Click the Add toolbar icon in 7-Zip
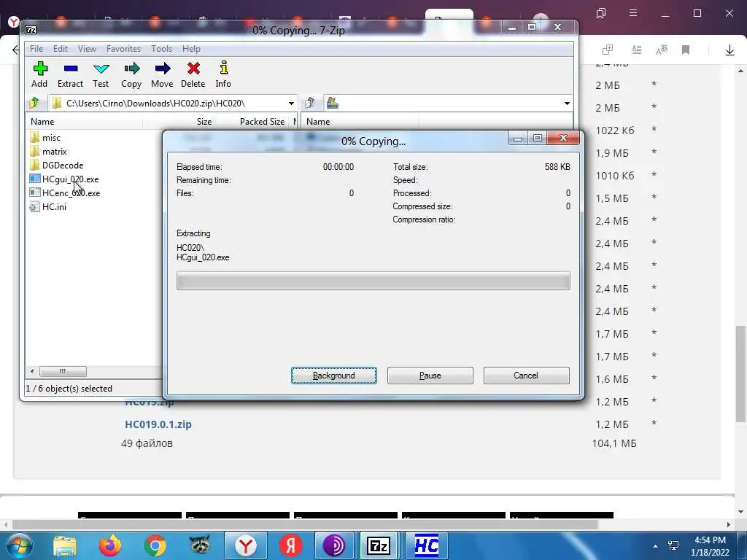The width and height of the screenshot is (747, 560). coord(39,74)
